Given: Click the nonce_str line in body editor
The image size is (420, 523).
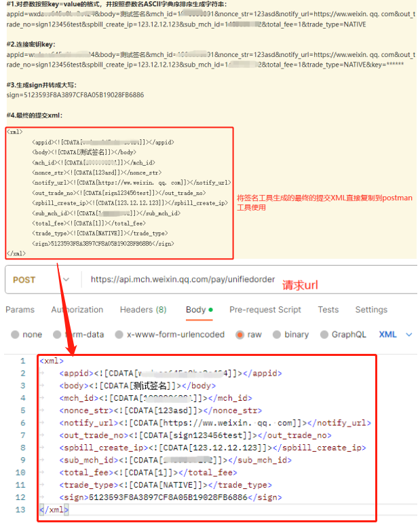Looking at the screenshot, I should [x=161, y=410].
